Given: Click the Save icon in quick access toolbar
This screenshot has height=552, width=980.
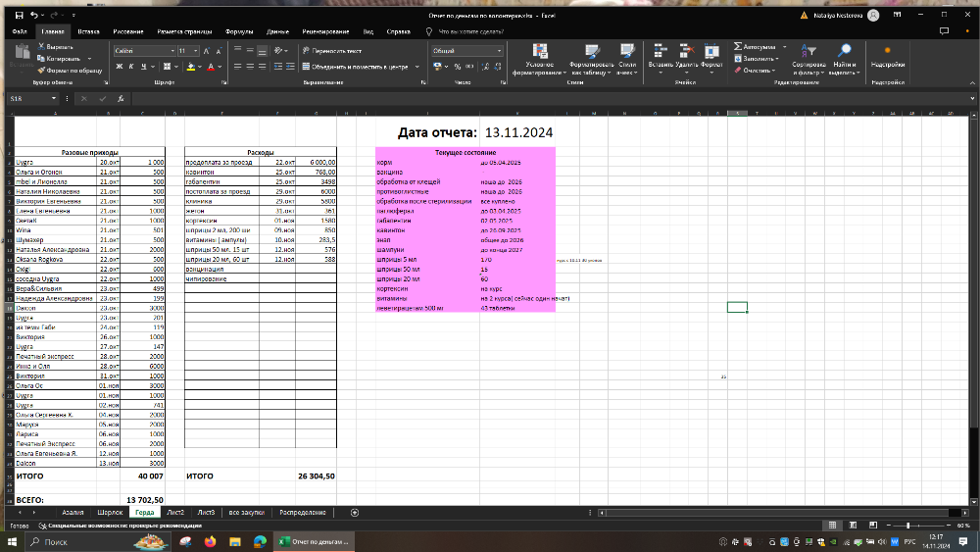Looking at the screenshot, I should click(20, 17).
